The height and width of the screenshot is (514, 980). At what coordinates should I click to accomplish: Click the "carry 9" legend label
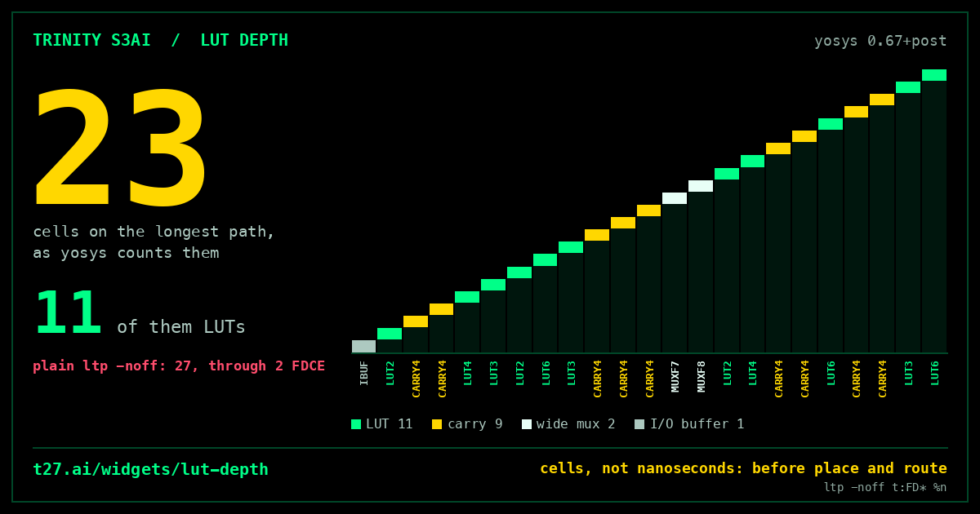[474, 424]
